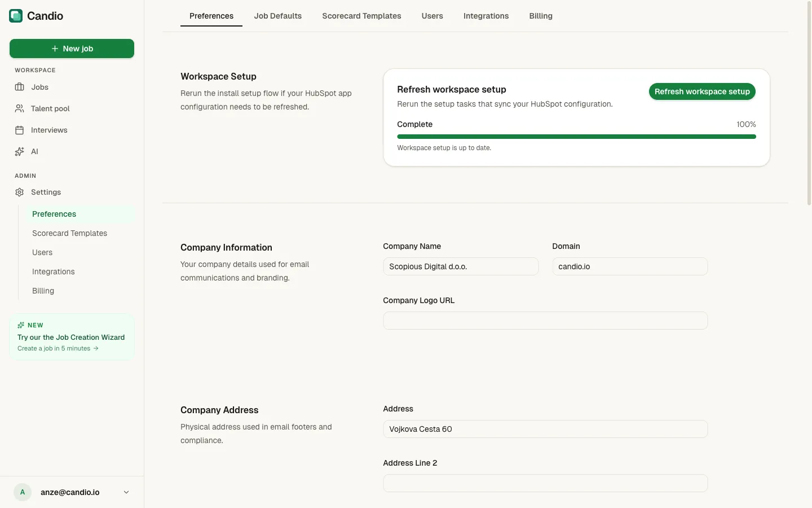Switch to the Scorecard Templates top tab
812x508 pixels.
point(361,16)
